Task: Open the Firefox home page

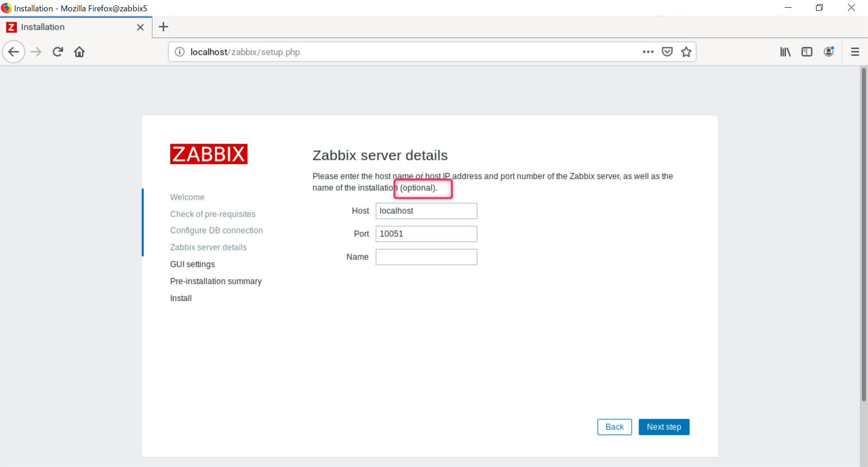Action: 80,52
